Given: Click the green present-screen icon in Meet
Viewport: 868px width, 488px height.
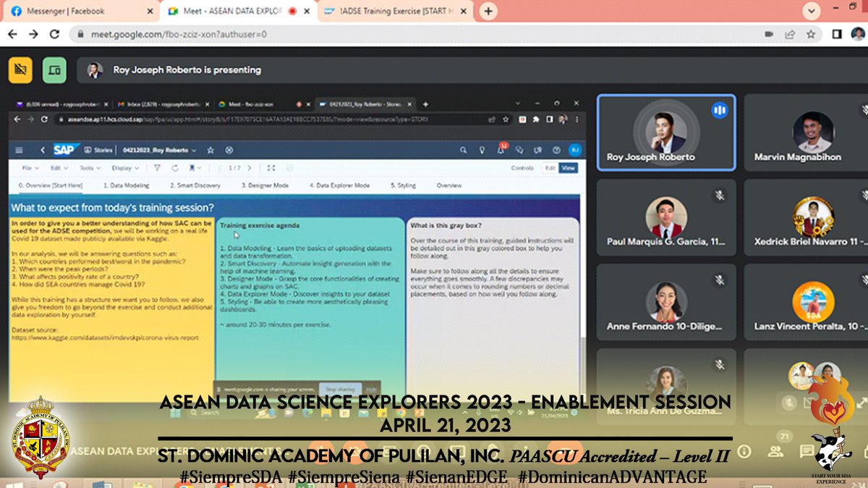Looking at the screenshot, I should click(x=54, y=70).
